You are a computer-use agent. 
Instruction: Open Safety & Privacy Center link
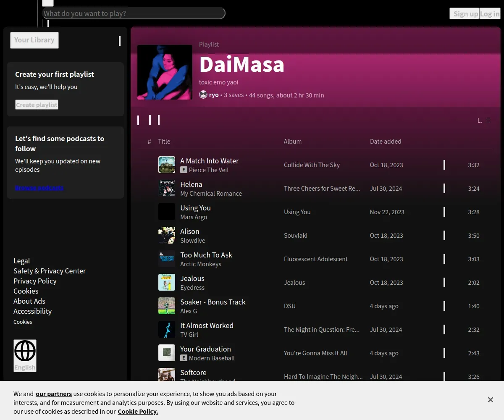click(x=50, y=271)
